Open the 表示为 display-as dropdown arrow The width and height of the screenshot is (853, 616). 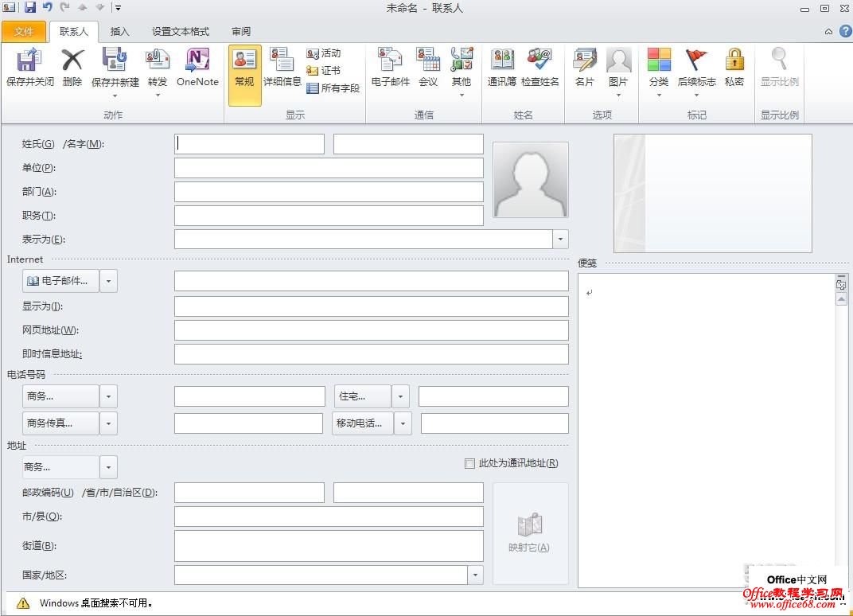560,239
